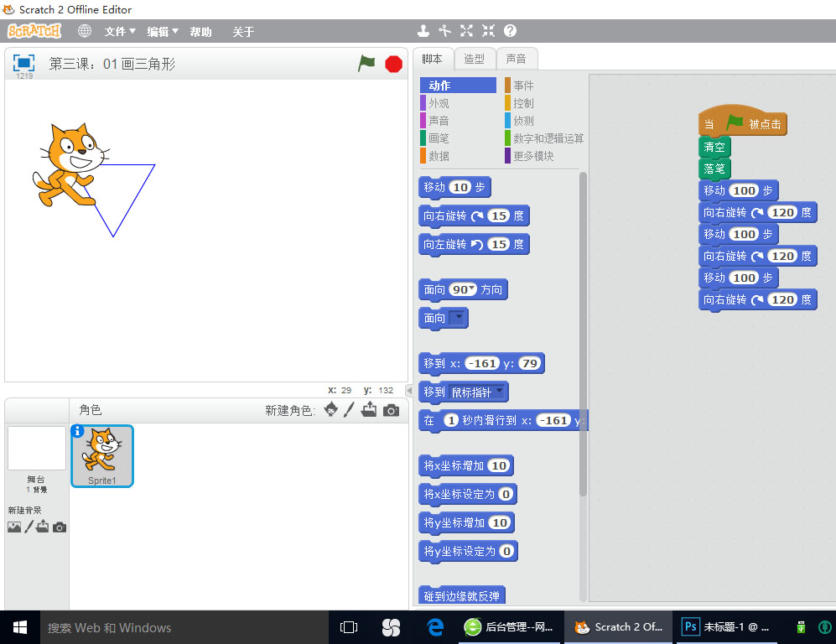Image resolution: width=836 pixels, height=644 pixels.
Task: Edit x value in 移到 x: -161 block
Action: tap(482, 363)
